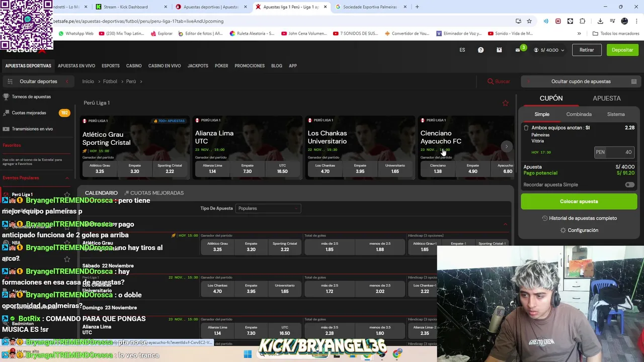Expand hidden bookmarks with double chevron
The height and width of the screenshot is (362, 644).
coord(579,34)
